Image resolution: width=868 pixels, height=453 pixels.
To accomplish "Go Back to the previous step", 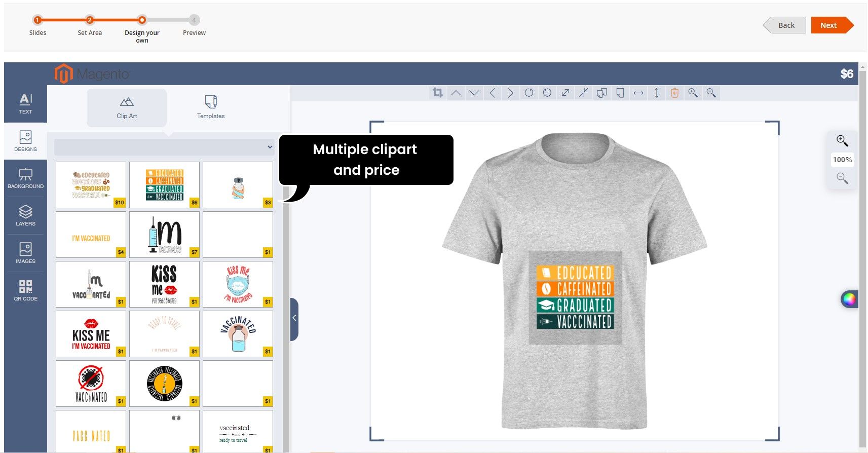I will point(786,25).
